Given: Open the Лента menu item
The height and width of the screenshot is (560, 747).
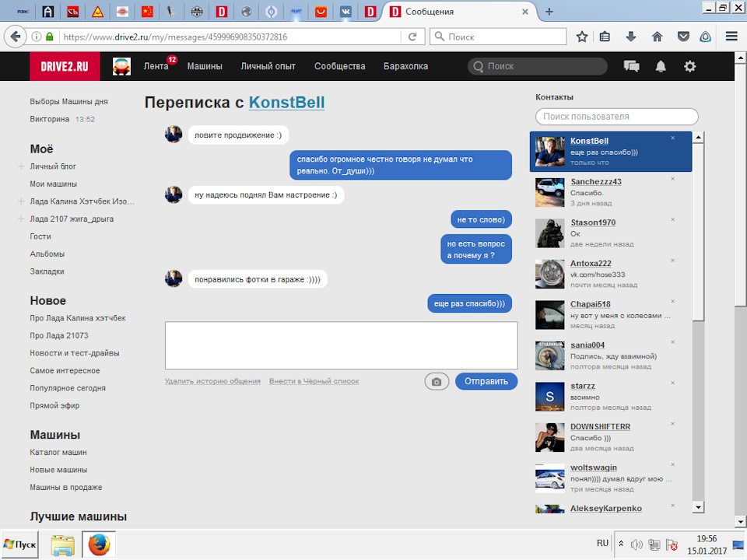Looking at the screenshot, I should pyautogui.click(x=156, y=66).
